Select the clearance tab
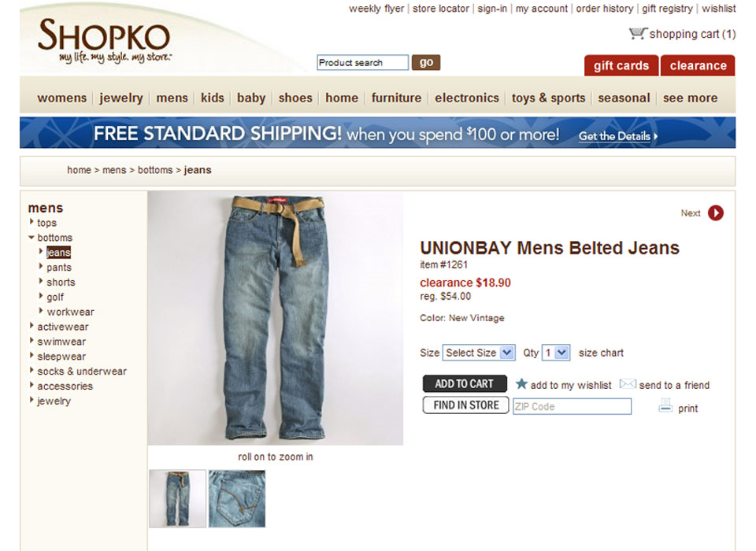The width and height of the screenshot is (756, 551). click(x=698, y=65)
